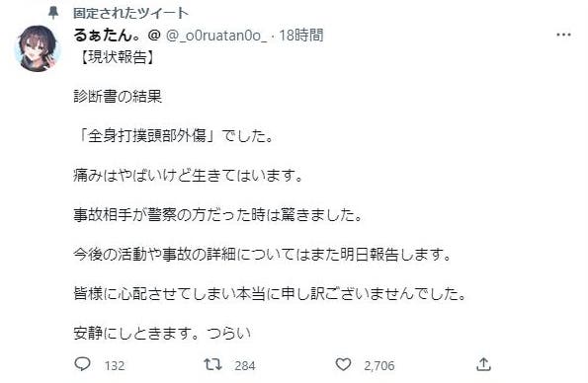
Task: Click the reply speech bubble icon
Action: tap(82, 364)
